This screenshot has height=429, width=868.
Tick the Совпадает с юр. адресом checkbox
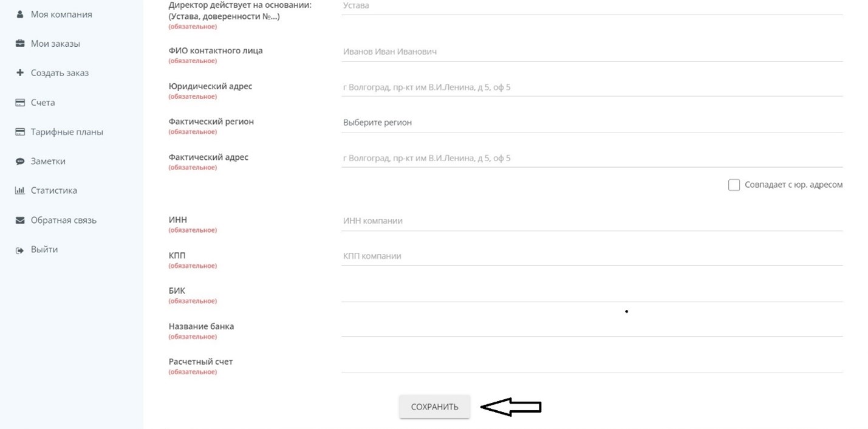coord(734,185)
